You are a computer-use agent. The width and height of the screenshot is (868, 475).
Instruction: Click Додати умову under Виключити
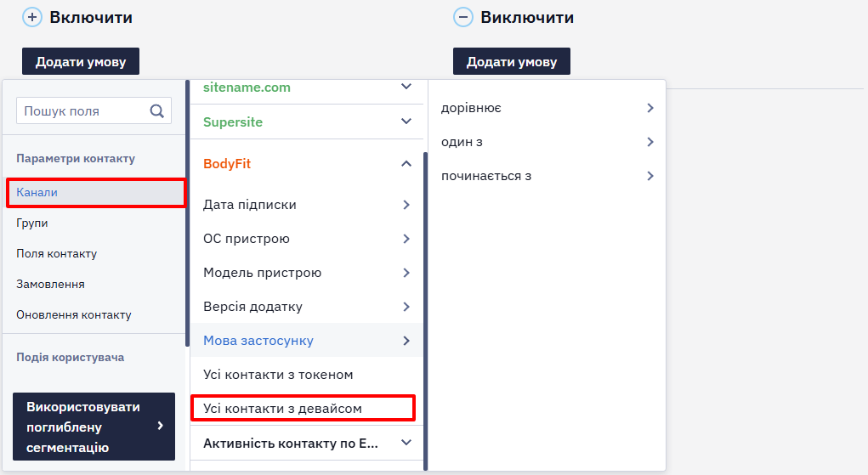(512, 61)
